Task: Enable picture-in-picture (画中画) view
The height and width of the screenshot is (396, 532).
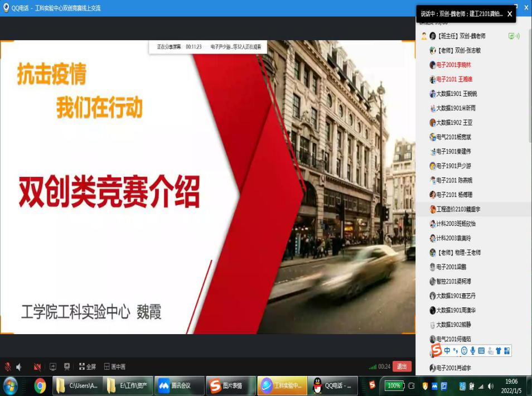Action: [114, 366]
